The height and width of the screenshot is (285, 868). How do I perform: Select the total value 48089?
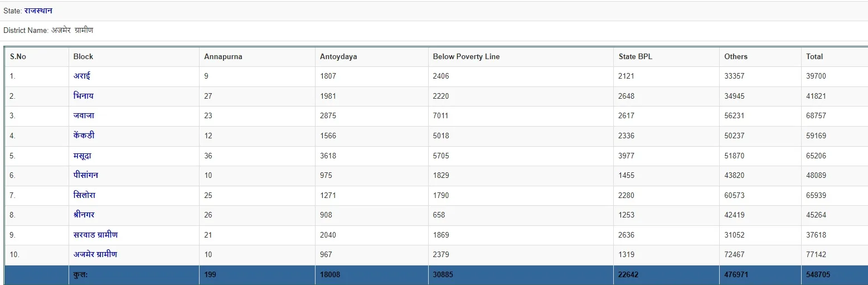click(x=816, y=175)
